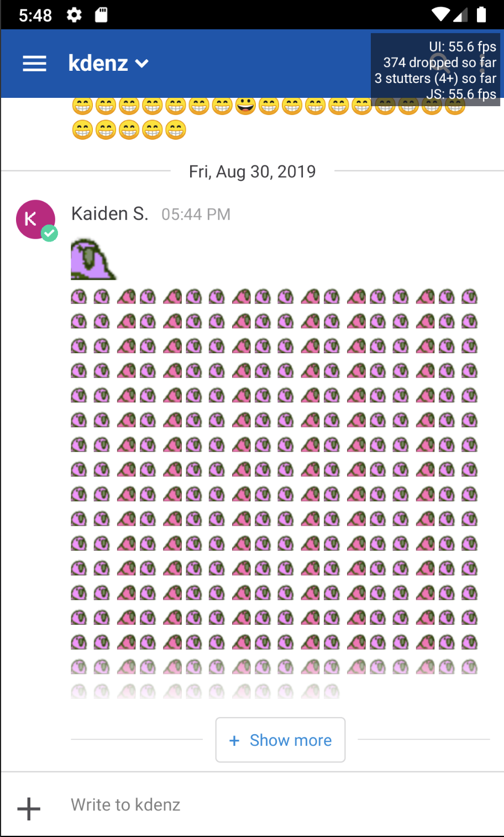Expand the kdenz channel chevron

(x=142, y=64)
